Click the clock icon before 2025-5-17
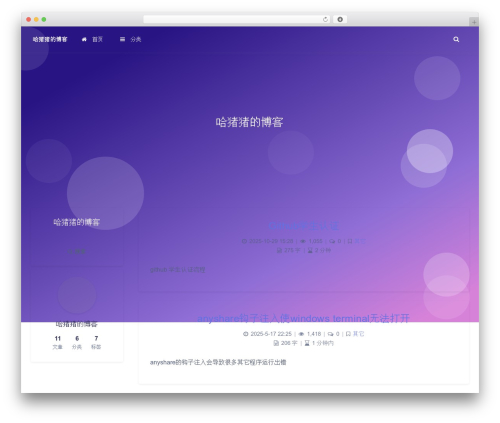The width and height of the screenshot is (500, 423). (246, 334)
